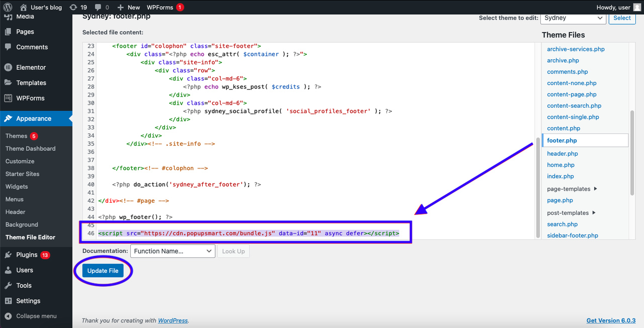Screen dimensions: 644x328
Task: Open the Customize submenu item
Action: tap(20, 161)
